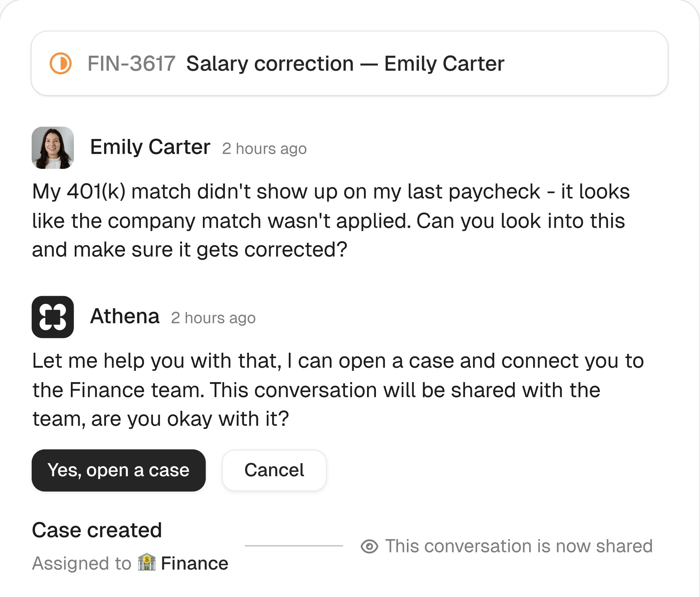Expand the Case created section
This screenshot has width=700, height=597.
(96, 530)
